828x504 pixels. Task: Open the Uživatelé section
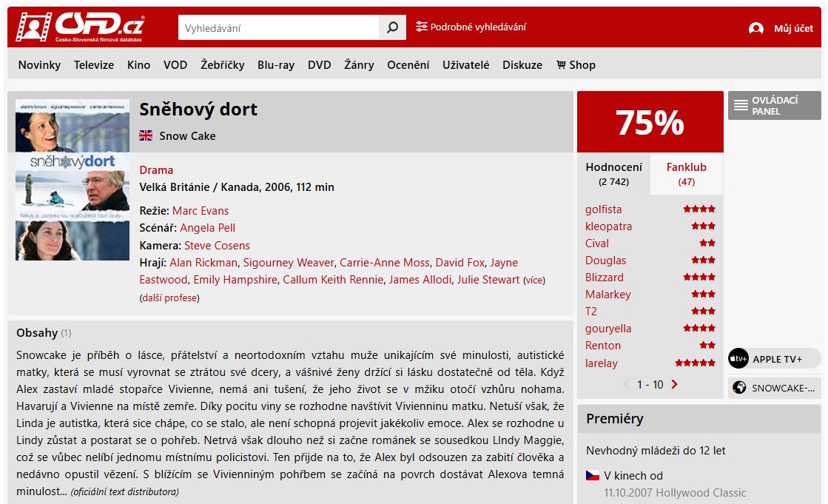[465, 65]
